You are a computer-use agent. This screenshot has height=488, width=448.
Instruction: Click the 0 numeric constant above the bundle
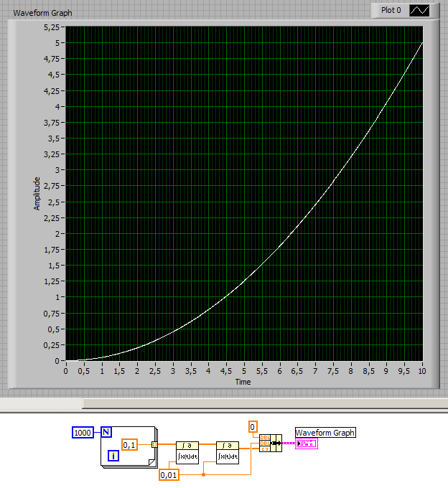coord(253,427)
